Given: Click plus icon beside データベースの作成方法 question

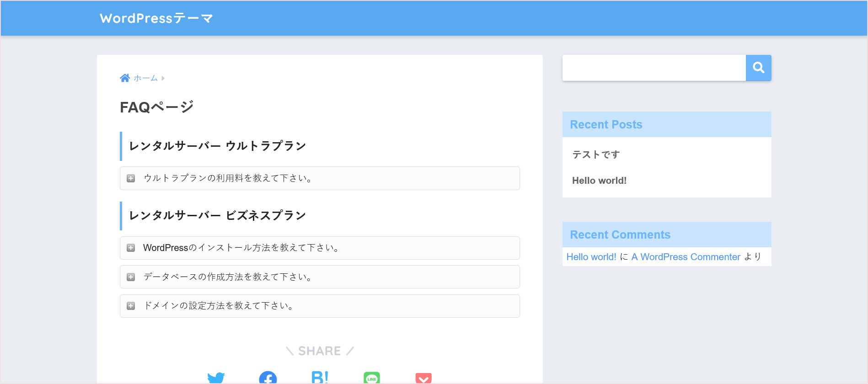Looking at the screenshot, I should coord(131,277).
